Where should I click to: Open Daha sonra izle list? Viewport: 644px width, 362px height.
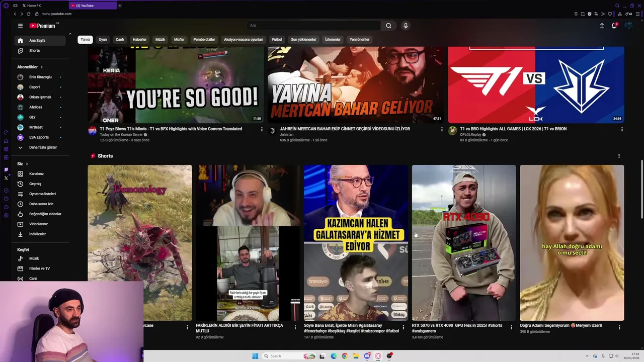coord(41,204)
